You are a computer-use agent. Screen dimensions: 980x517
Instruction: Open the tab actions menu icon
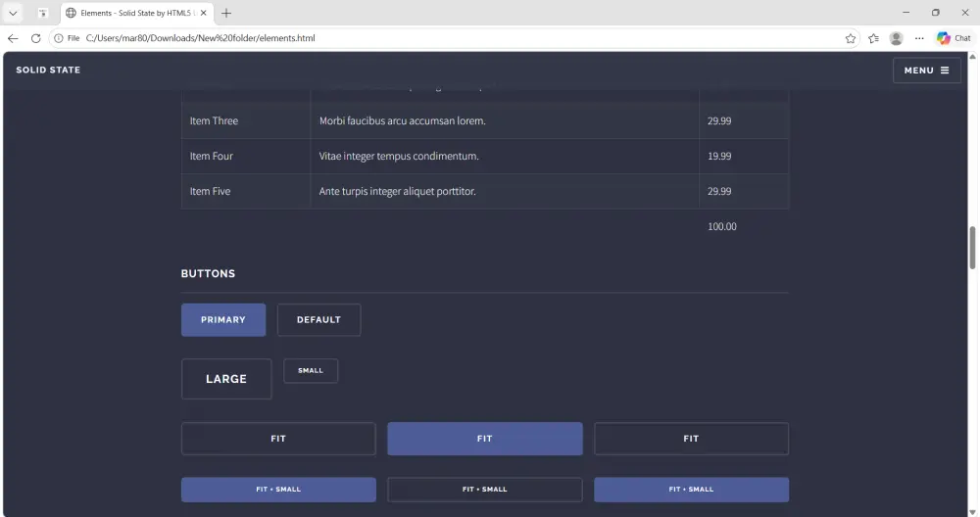click(42, 13)
